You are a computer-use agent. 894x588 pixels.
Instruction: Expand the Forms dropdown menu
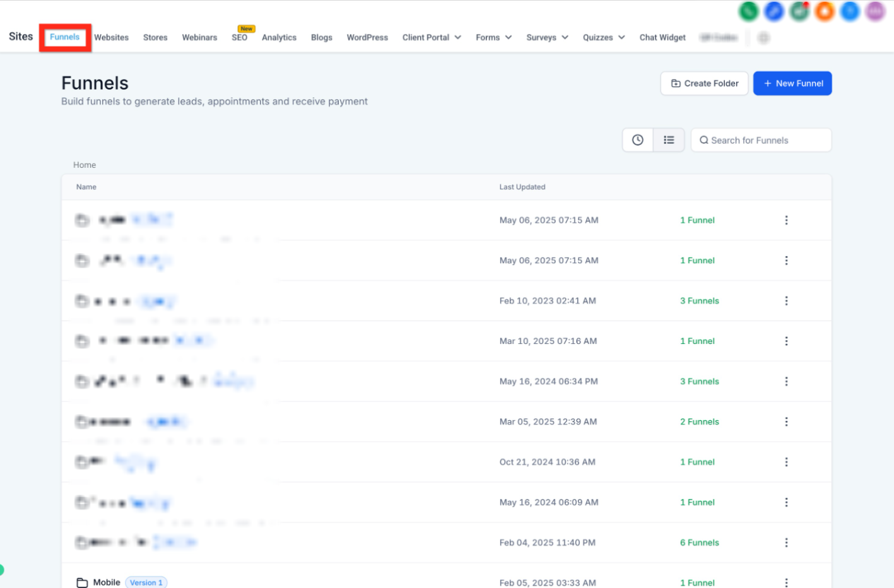point(493,37)
